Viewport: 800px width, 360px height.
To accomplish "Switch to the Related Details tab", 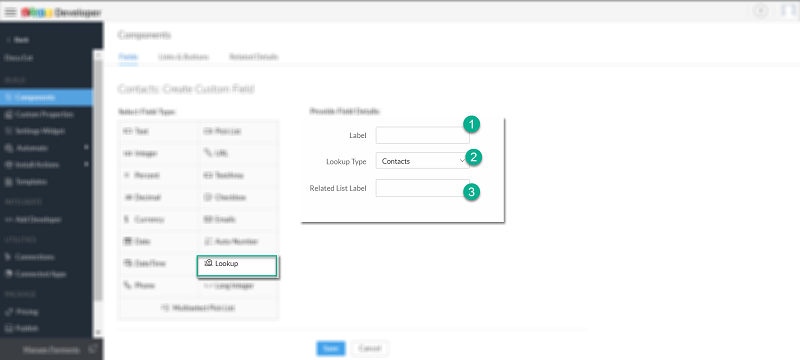I will [254, 57].
